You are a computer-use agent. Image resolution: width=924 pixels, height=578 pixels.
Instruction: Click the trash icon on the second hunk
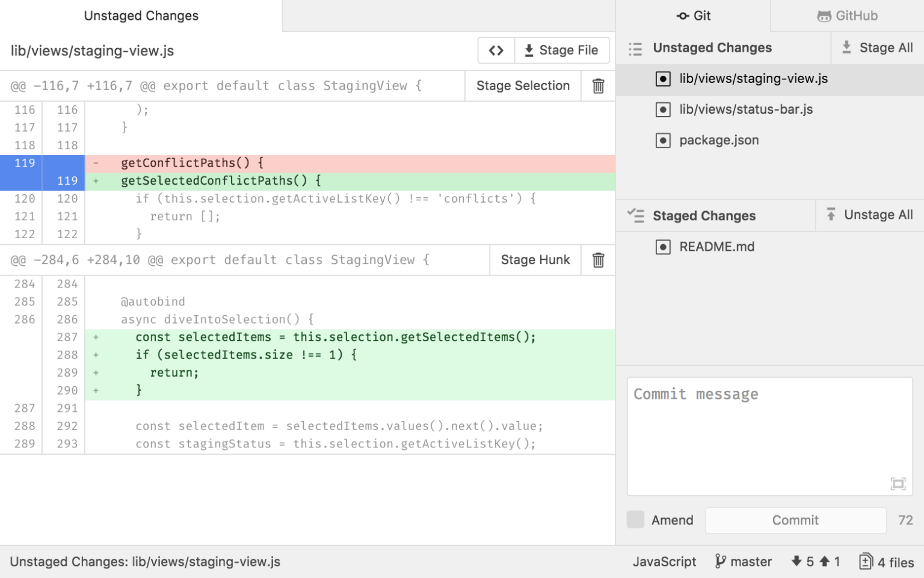point(597,260)
